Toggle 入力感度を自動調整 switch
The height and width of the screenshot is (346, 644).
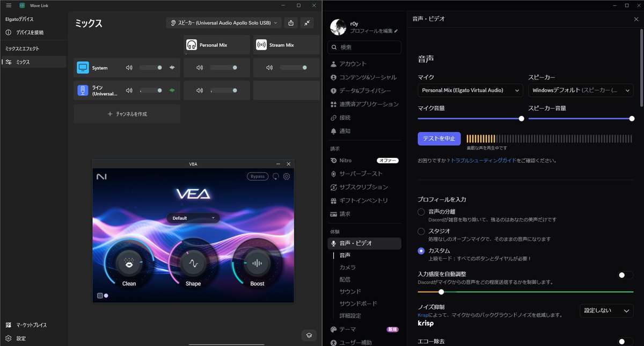[625, 275]
